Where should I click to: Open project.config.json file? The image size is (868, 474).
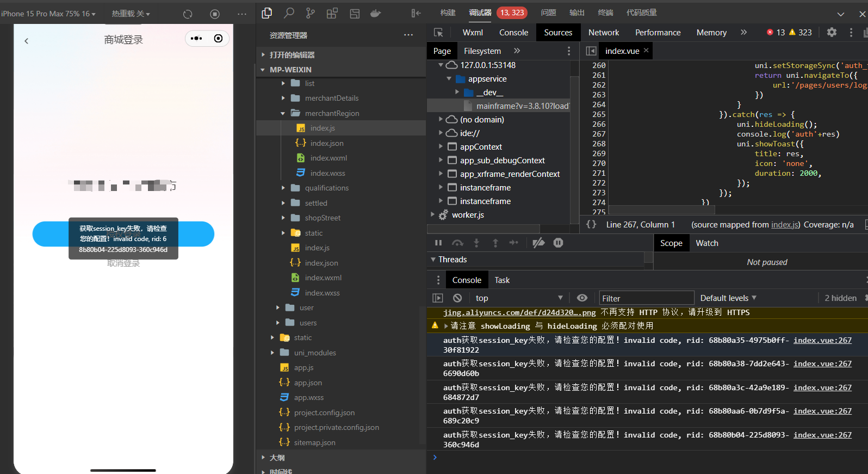324,413
